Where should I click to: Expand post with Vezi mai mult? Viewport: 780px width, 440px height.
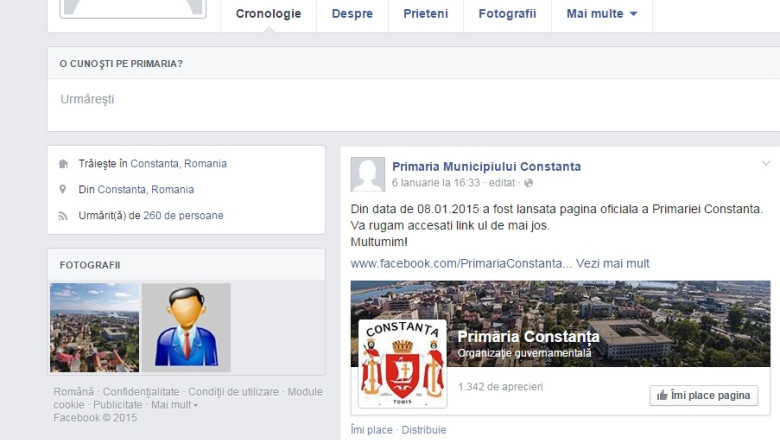[x=613, y=264]
